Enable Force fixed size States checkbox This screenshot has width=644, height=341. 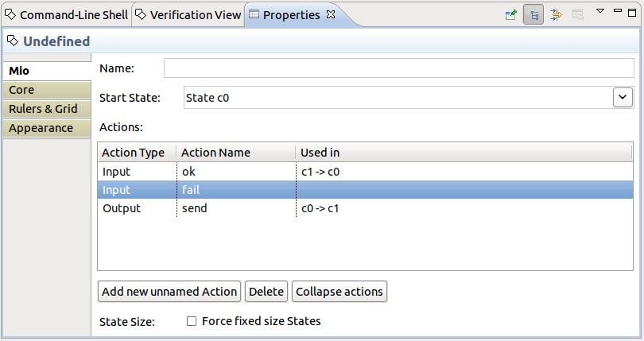[x=191, y=321]
